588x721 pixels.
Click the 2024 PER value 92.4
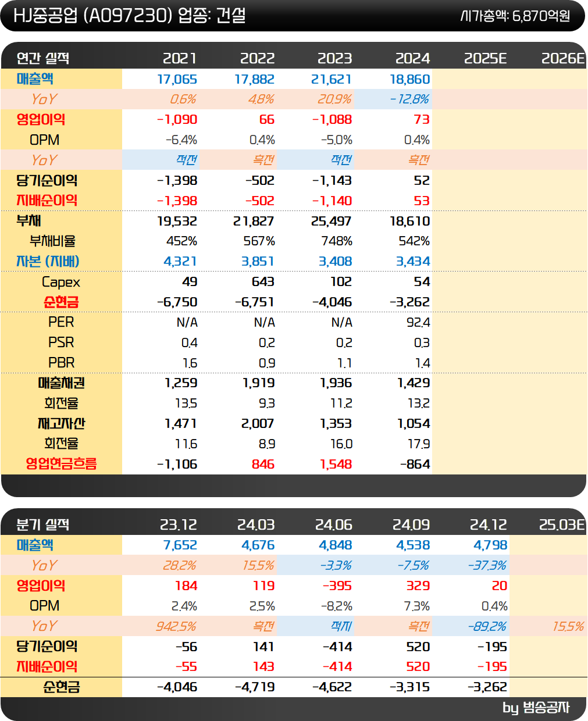pyautogui.click(x=418, y=322)
